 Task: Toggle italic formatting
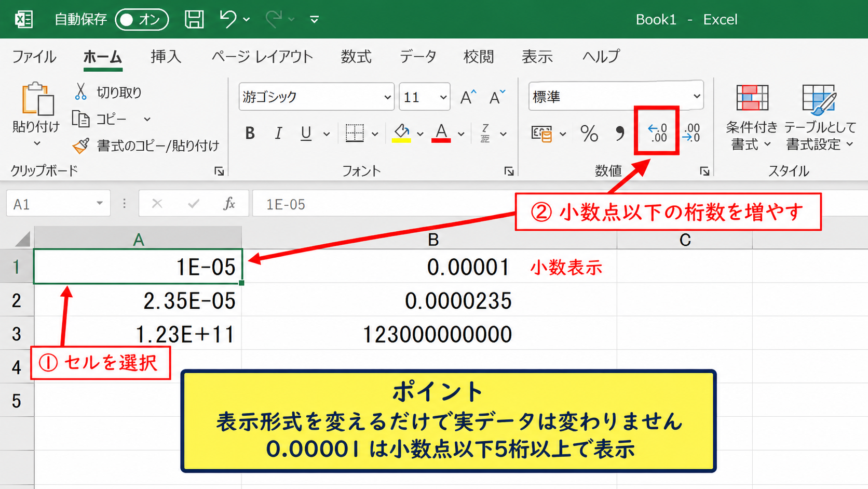[x=278, y=134]
